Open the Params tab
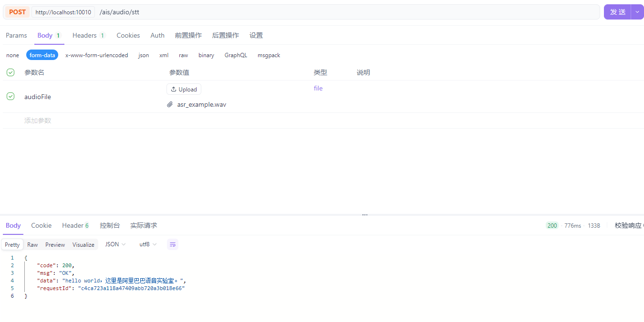 16,35
